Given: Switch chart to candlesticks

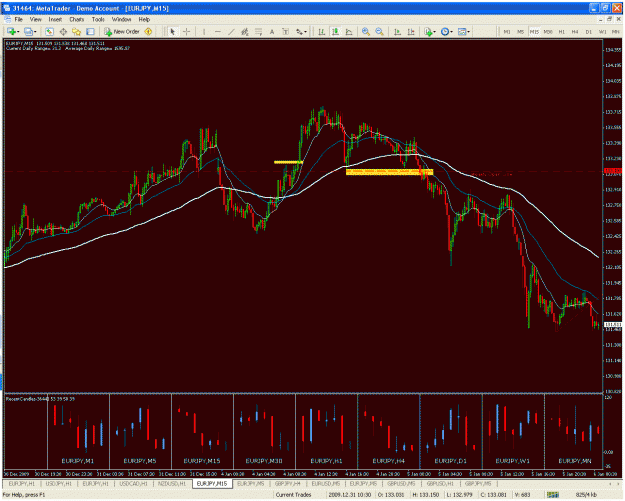Looking at the screenshot, I should pyautogui.click(x=335, y=31).
